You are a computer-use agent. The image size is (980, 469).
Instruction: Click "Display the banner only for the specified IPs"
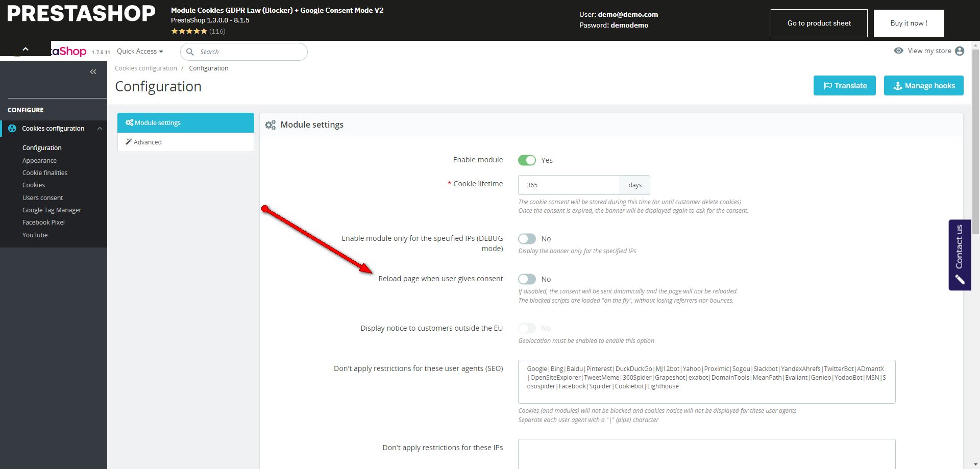[577, 251]
